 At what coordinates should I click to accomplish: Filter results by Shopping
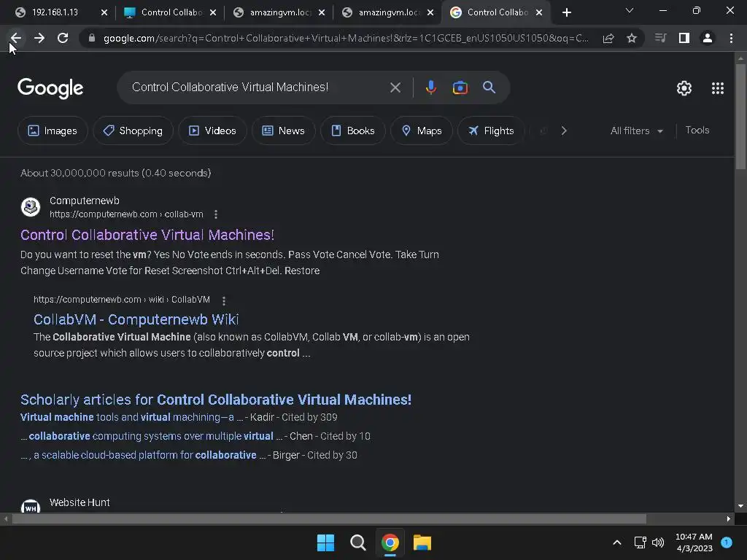pyautogui.click(x=133, y=131)
